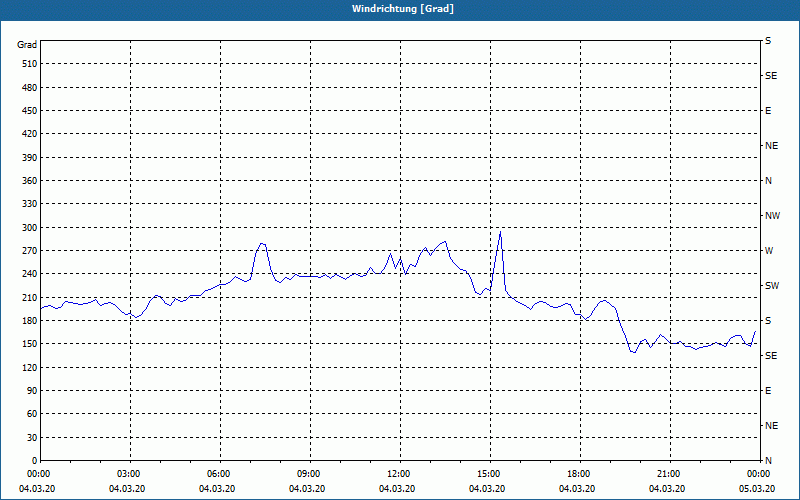Click the Windrichtung [Grad] chart title
The width and height of the screenshot is (800, 500).
coord(402,9)
